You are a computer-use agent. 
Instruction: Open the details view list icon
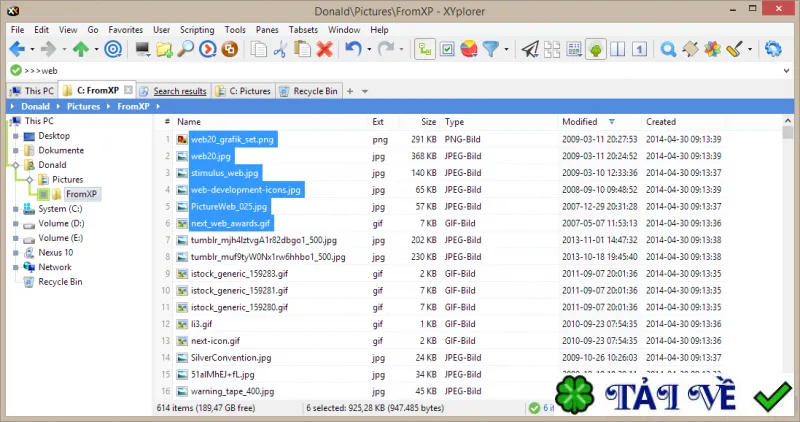pos(574,49)
